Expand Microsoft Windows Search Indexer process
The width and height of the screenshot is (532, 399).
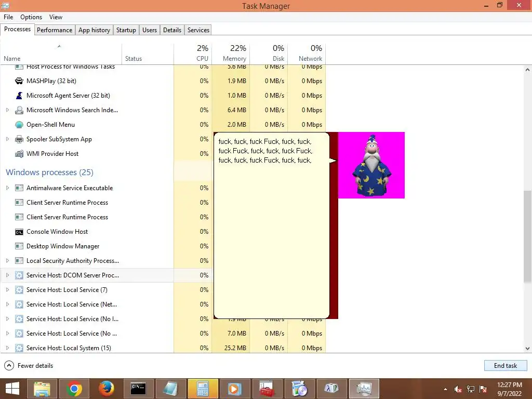coord(7,110)
